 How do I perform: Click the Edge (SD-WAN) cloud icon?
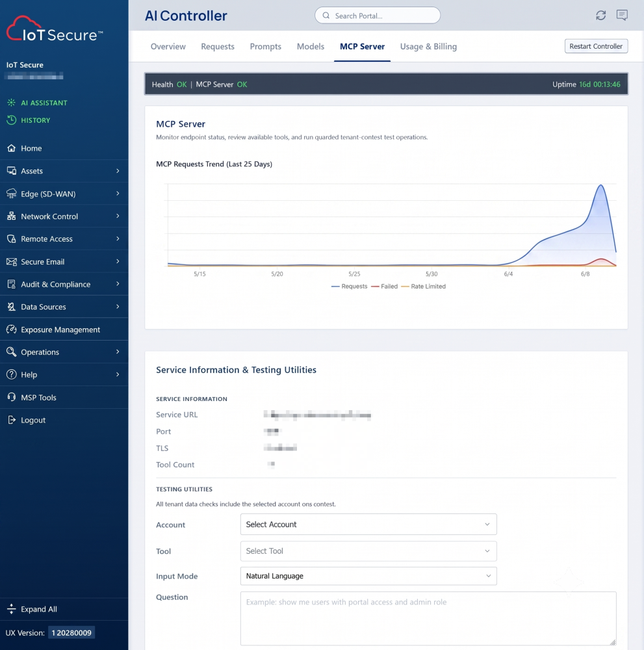[x=12, y=194]
